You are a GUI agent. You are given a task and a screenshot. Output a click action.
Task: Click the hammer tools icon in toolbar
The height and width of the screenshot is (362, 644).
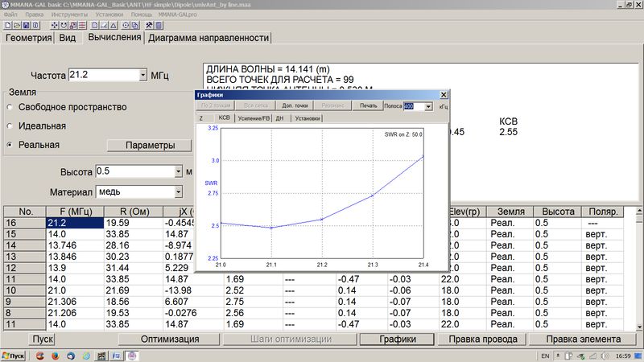(149, 26)
